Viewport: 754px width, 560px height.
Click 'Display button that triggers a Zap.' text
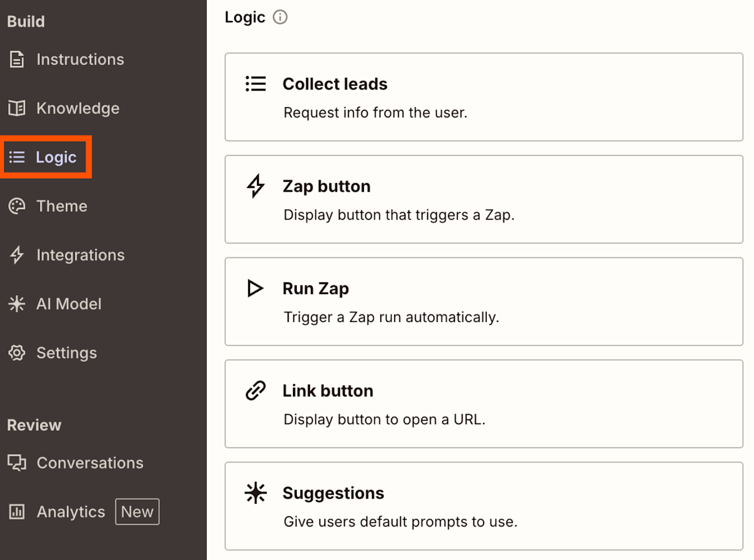coord(399,215)
